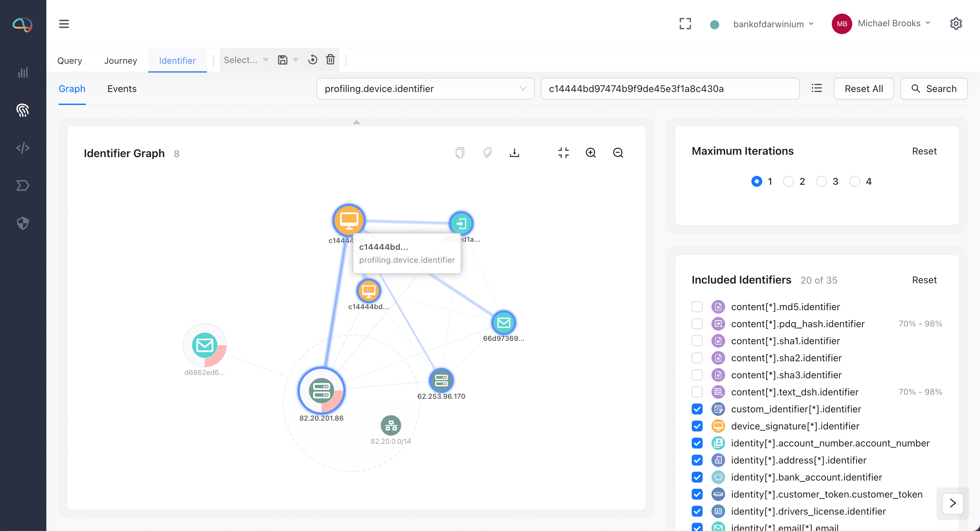
Task: Click the fit-to-screen collapse arrows icon
Action: pyautogui.click(x=563, y=153)
